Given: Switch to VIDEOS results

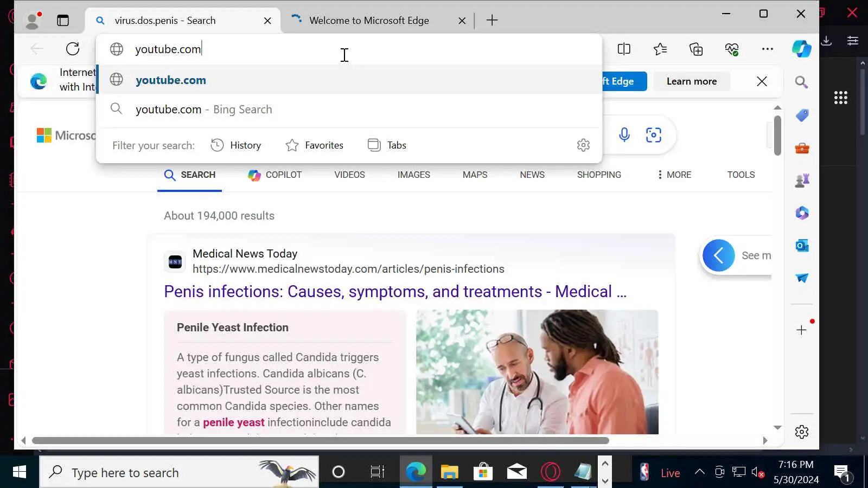Looking at the screenshot, I should (349, 175).
